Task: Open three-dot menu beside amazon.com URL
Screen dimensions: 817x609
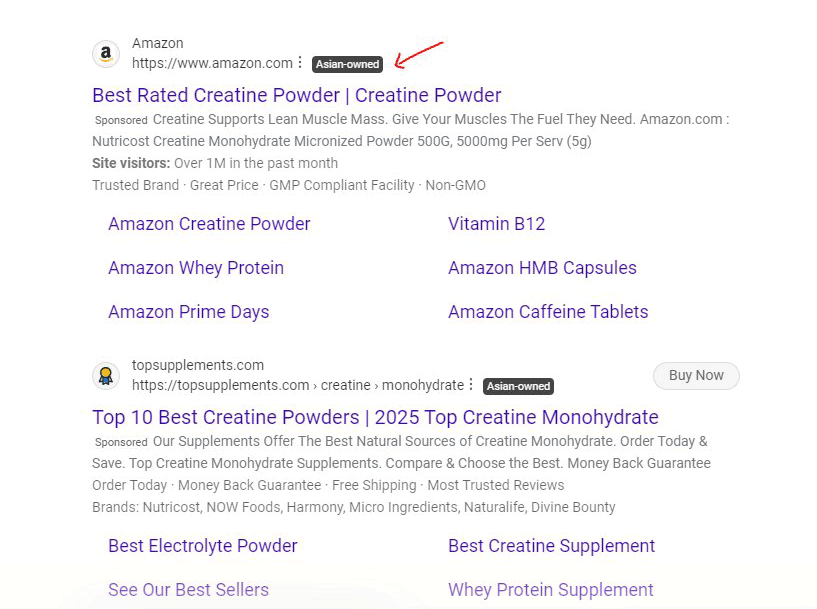Action: [300, 63]
